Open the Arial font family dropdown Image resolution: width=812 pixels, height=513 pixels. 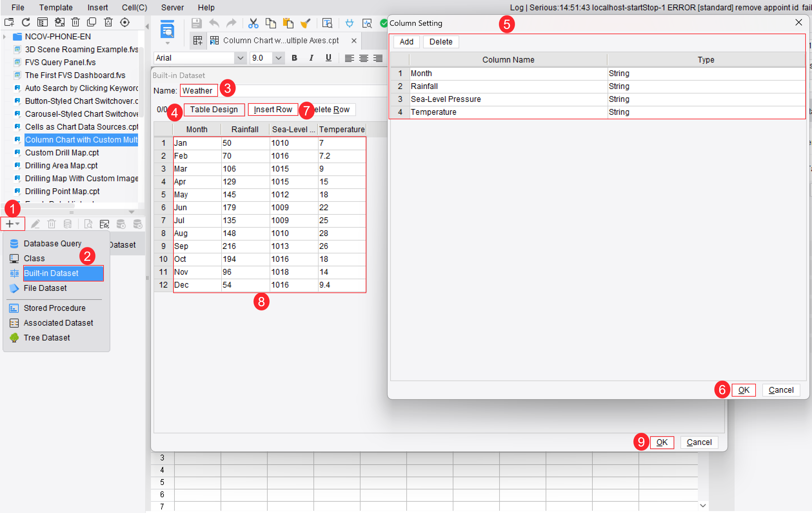(240, 58)
